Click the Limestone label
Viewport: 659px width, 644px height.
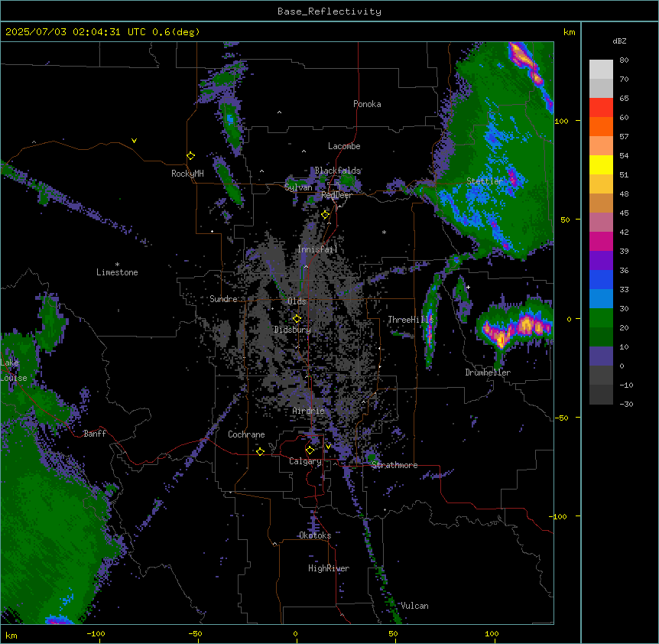pos(117,272)
